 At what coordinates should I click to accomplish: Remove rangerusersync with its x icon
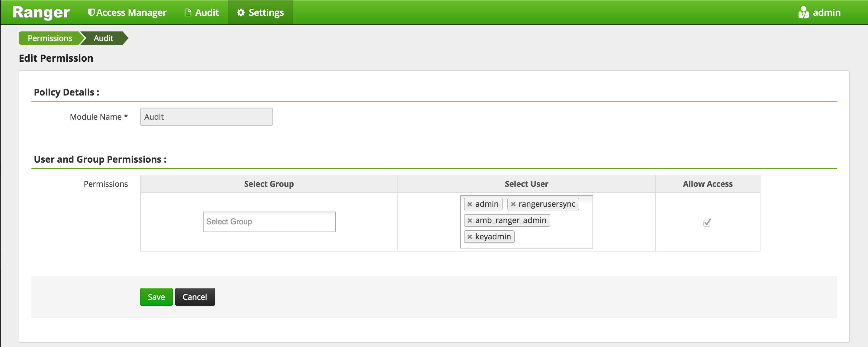pos(513,204)
